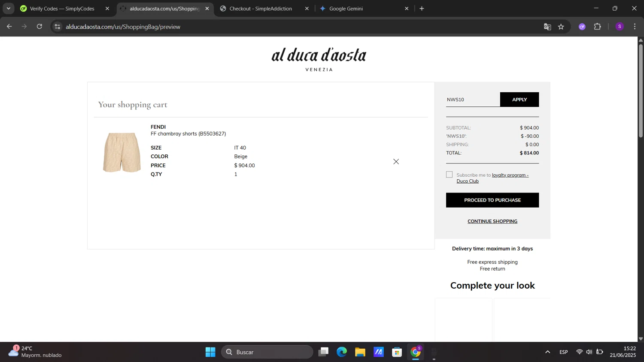The height and width of the screenshot is (362, 644).
Task: Close the Google Gemini tab
Action: pos(407,9)
